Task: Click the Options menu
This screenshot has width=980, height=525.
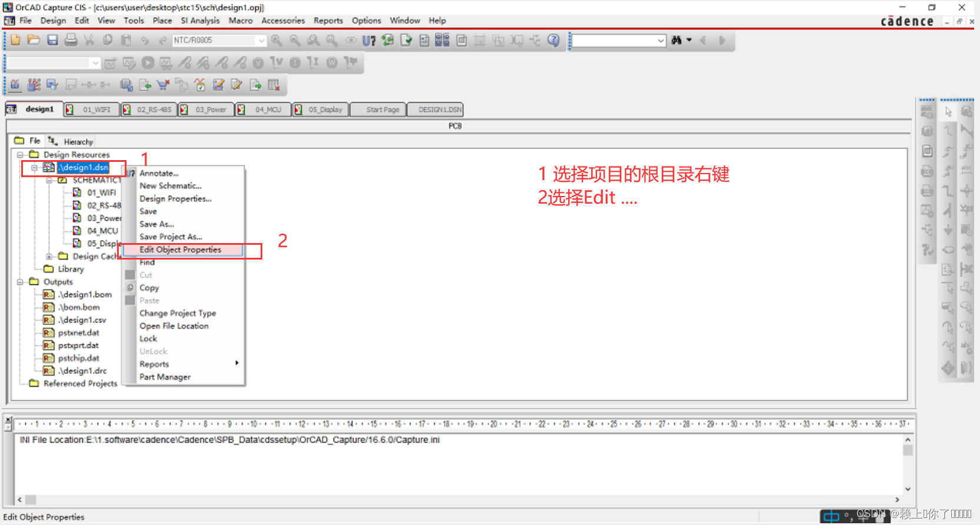Action: click(366, 21)
